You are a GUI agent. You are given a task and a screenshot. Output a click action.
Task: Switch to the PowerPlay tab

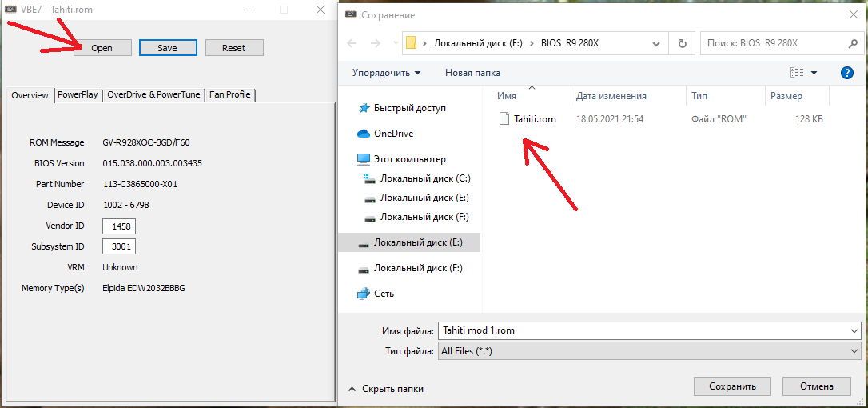tap(78, 94)
